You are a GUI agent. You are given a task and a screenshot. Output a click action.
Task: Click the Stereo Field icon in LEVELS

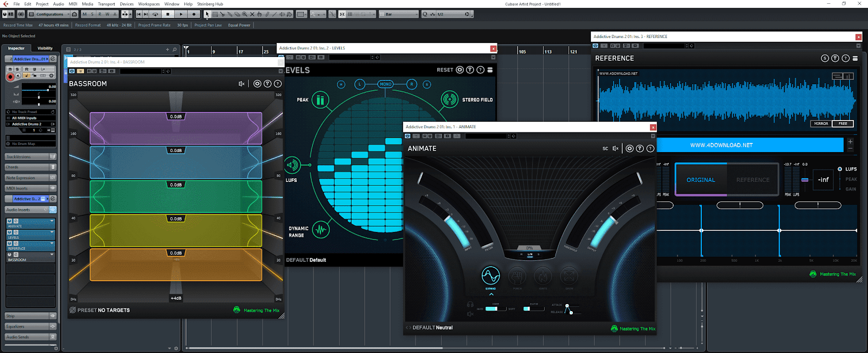click(x=449, y=99)
